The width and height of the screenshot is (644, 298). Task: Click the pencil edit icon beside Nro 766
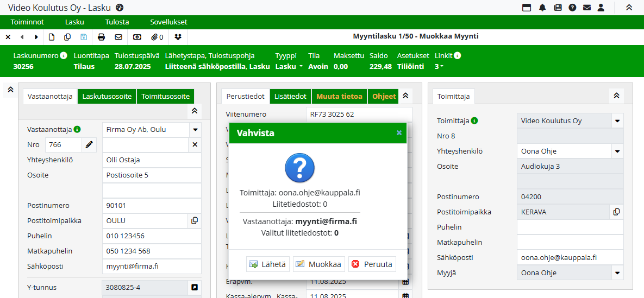coord(89,145)
